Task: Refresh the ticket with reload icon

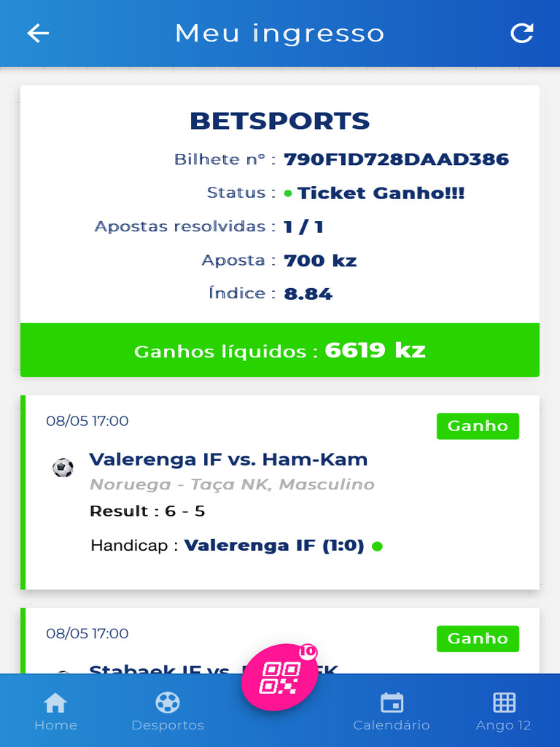Action: tap(522, 33)
